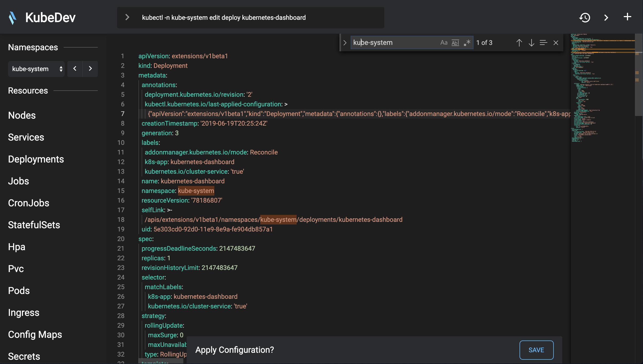Click the editor vertical scrollbar
This screenshot has width=643, height=364.
639,75
